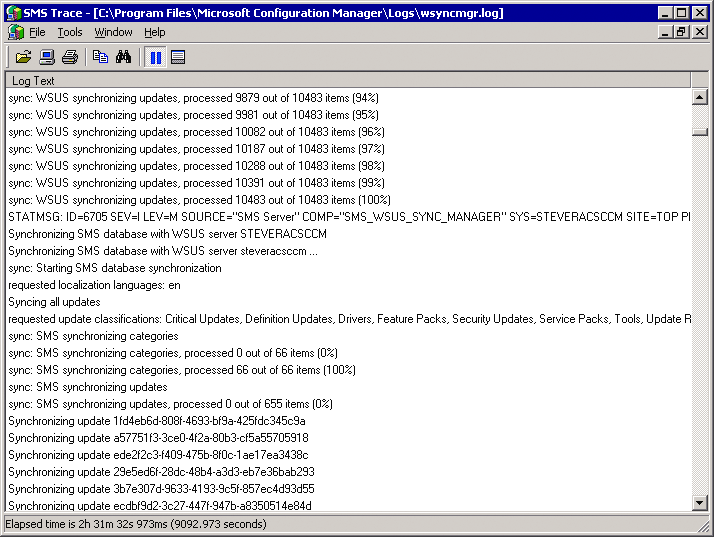Image resolution: width=714 pixels, height=537 pixels.
Task: Select the 'processed 9879 out of 10483' line
Action: click(x=348, y=98)
